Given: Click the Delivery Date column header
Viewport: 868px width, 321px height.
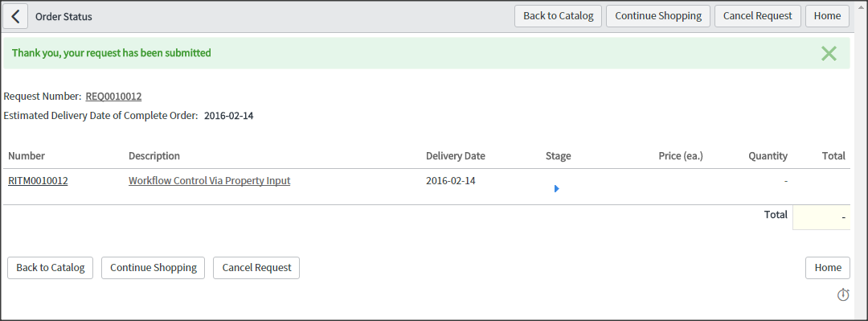Looking at the screenshot, I should [x=456, y=156].
